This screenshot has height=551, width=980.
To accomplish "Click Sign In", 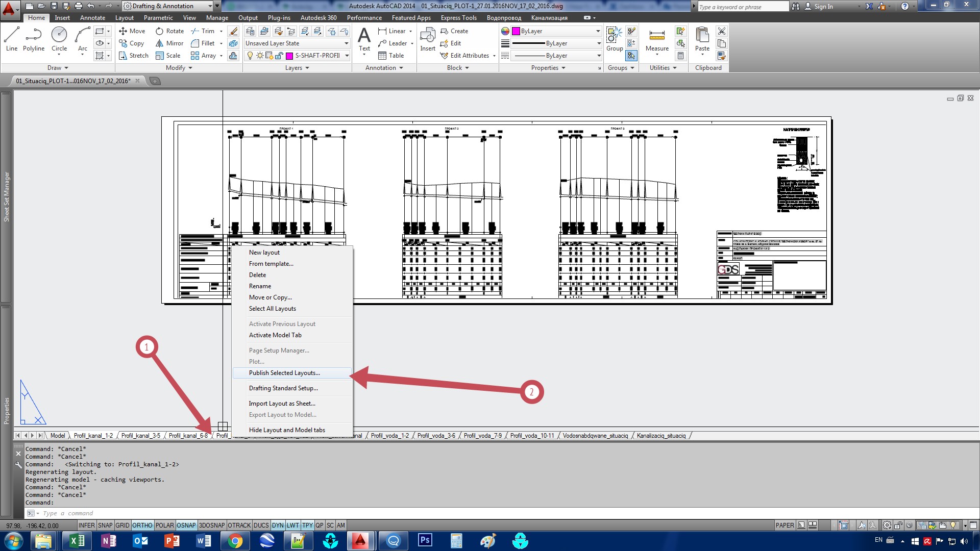I will 819,7.
